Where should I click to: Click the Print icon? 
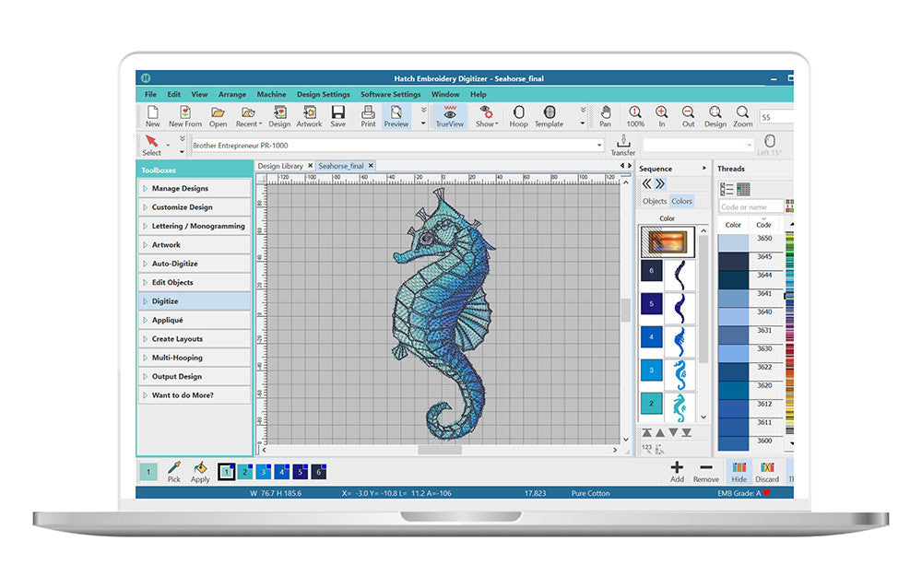(x=368, y=114)
